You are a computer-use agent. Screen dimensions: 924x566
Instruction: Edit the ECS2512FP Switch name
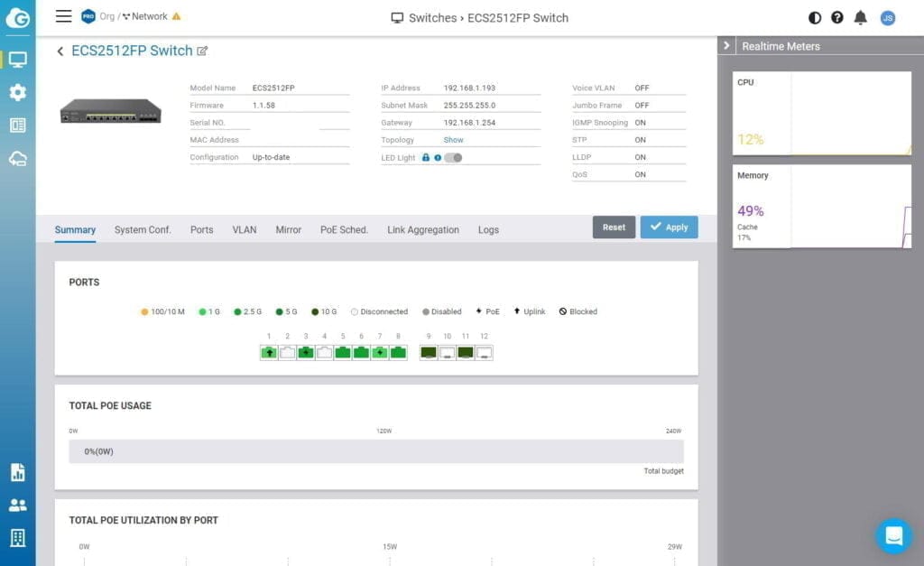202,51
